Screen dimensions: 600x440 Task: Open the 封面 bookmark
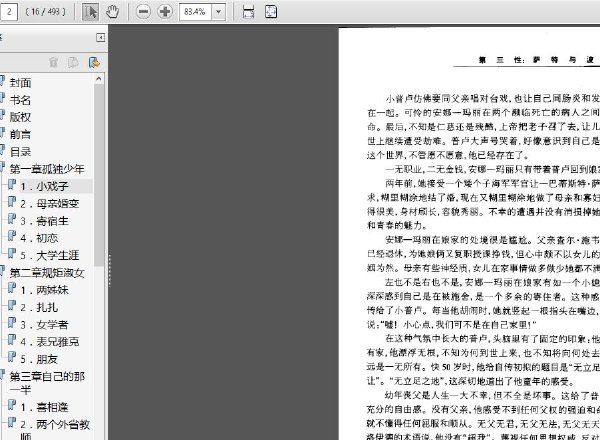pyautogui.click(x=20, y=83)
